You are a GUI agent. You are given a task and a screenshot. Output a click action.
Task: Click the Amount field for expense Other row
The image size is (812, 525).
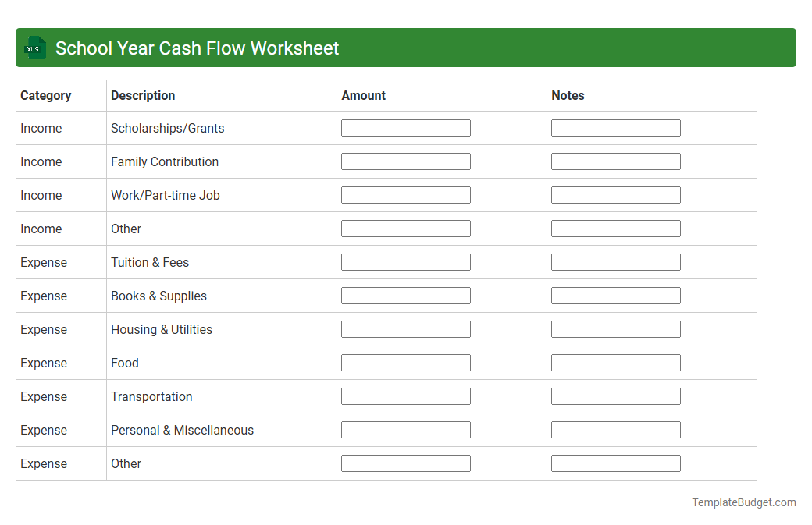[405, 463]
